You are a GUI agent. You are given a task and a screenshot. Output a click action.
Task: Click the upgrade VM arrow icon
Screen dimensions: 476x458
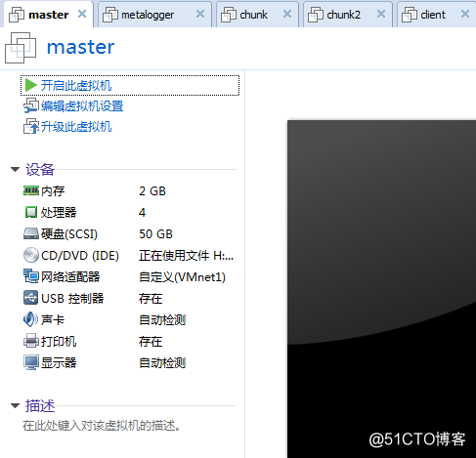click(31, 126)
